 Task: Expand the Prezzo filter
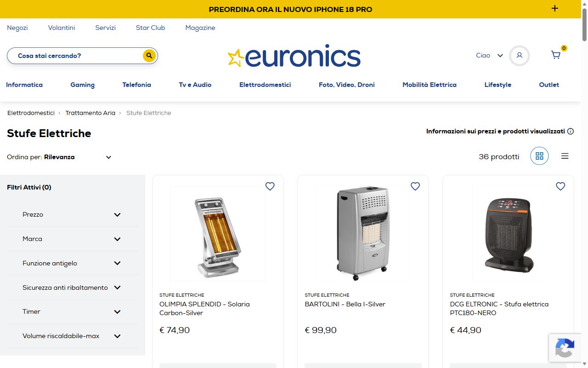pos(73,214)
